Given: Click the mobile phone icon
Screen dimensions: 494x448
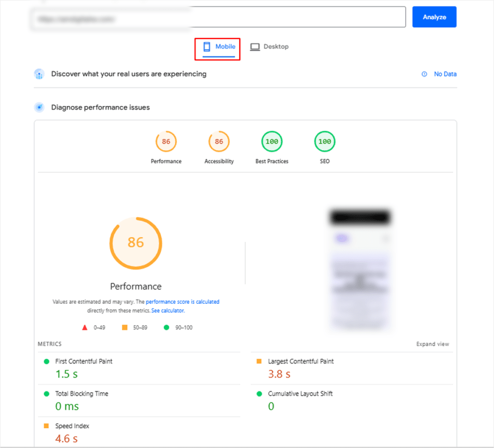Looking at the screenshot, I should tap(206, 47).
